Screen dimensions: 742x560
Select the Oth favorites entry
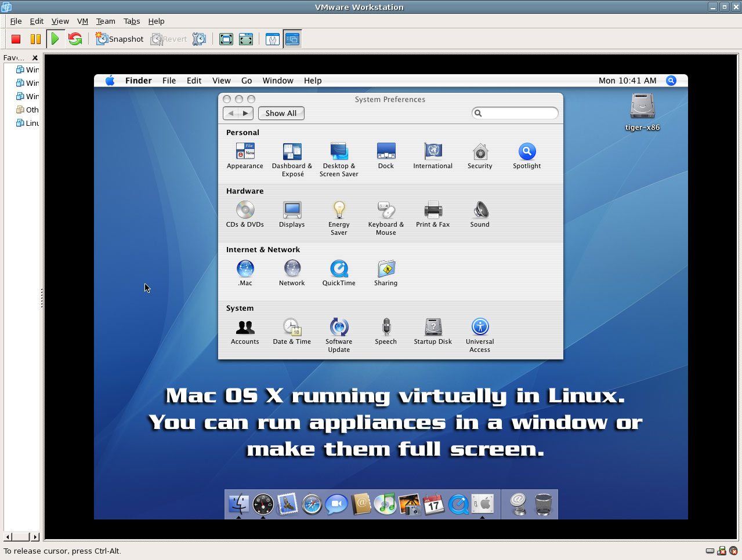28,110
